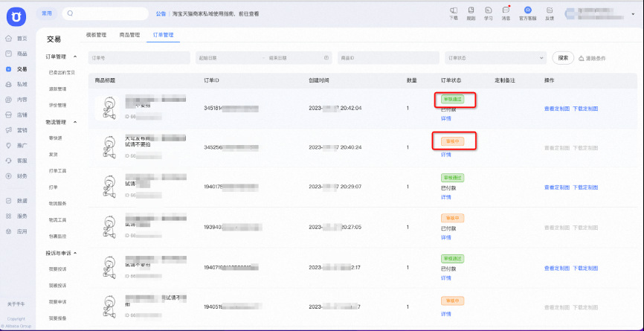The width and height of the screenshot is (644, 331).
Task: Open 店铺 in the left sidebar
Action: click(x=17, y=115)
